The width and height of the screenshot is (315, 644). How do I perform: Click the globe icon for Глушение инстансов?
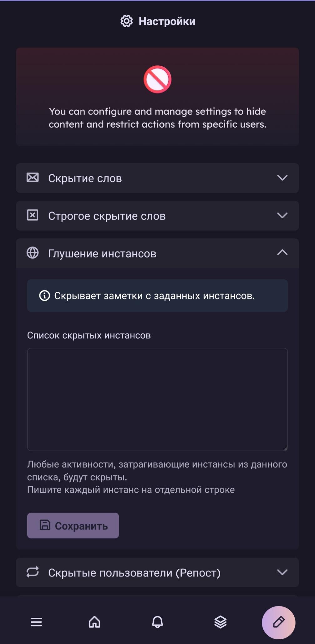click(x=33, y=253)
